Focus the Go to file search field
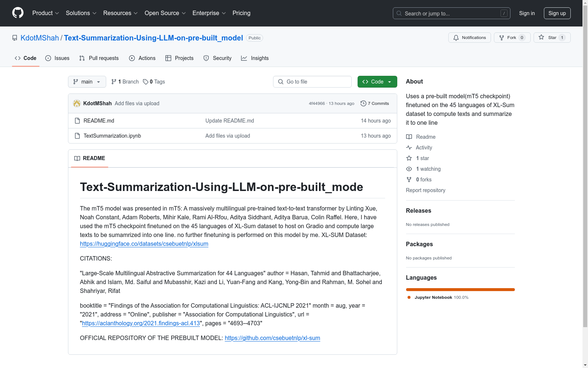Viewport: 588px width, 368px height. coord(312,82)
